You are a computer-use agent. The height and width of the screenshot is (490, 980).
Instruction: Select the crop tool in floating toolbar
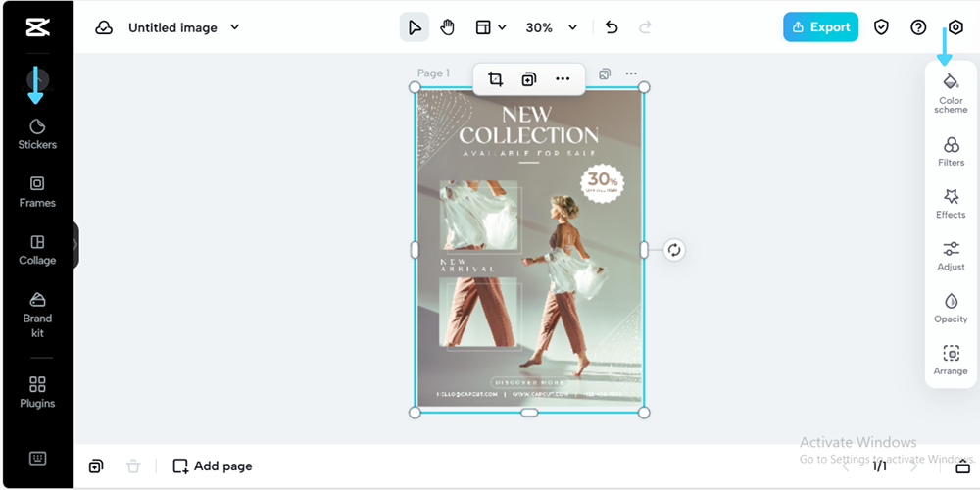pyautogui.click(x=495, y=79)
